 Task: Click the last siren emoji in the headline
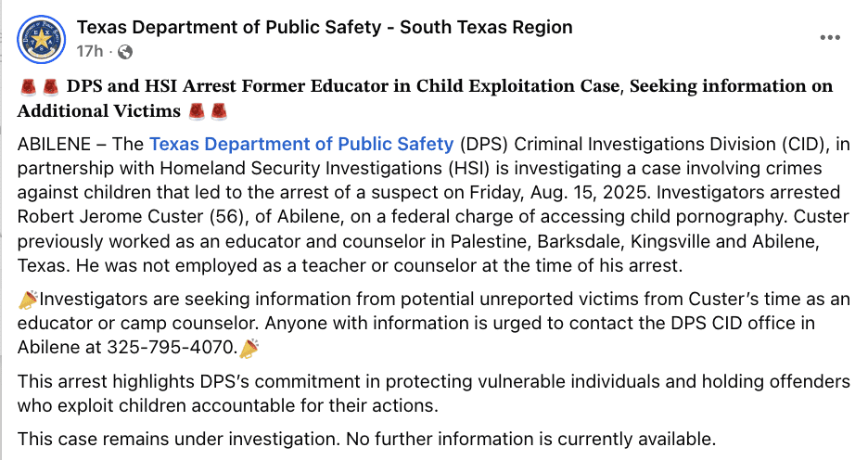tap(219, 110)
